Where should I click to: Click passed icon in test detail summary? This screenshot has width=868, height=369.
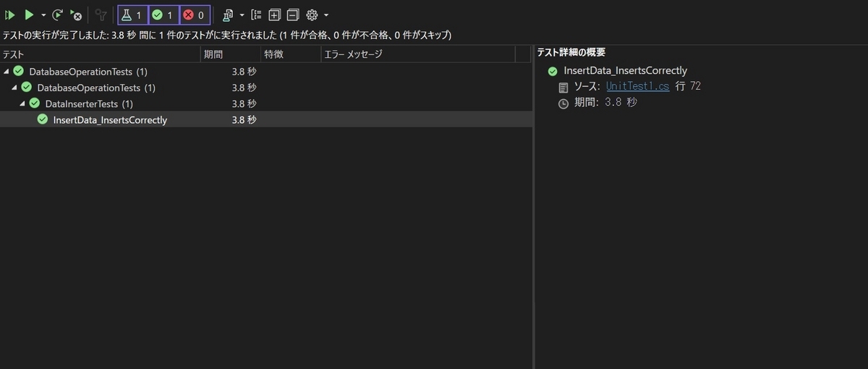[553, 71]
